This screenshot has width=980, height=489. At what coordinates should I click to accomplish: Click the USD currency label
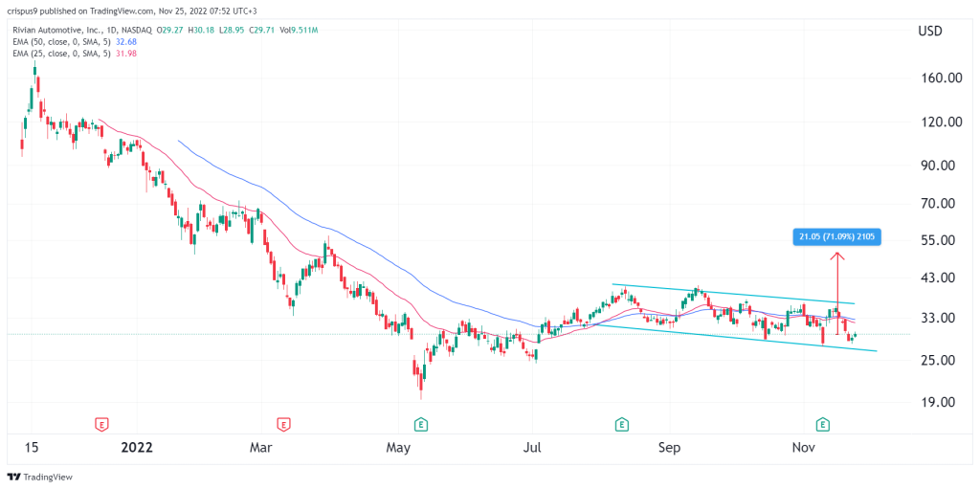pyautogui.click(x=928, y=32)
